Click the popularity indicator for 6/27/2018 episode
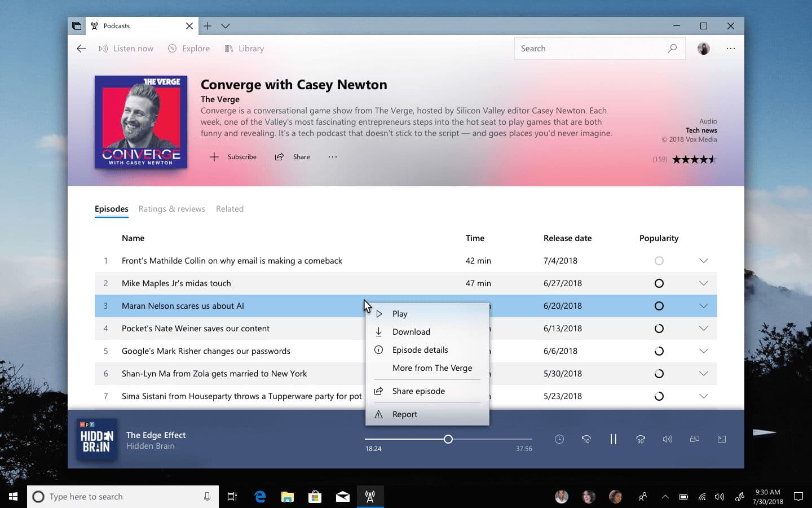Viewport: 812px width, 508px height. [x=659, y=283]
